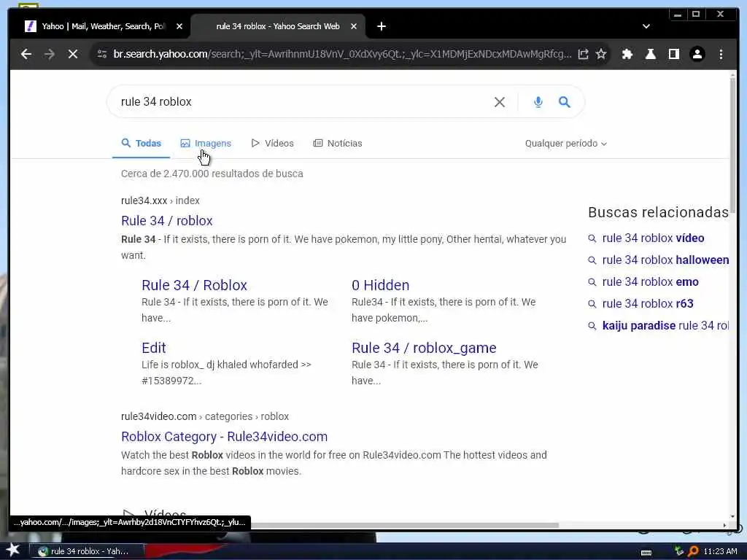Expand the Qualquer período filter
This screenshot has height=560, width=747.
(x=566, y=144)
